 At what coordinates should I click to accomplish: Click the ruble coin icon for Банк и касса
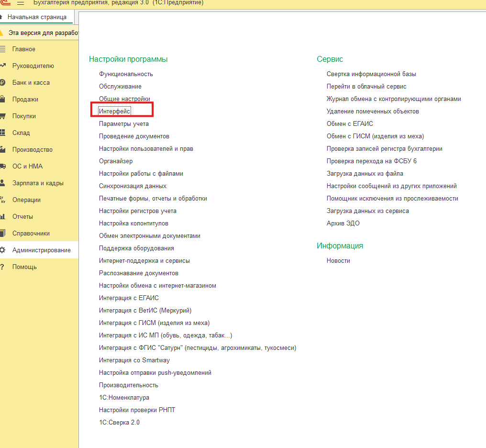point(2,82)
